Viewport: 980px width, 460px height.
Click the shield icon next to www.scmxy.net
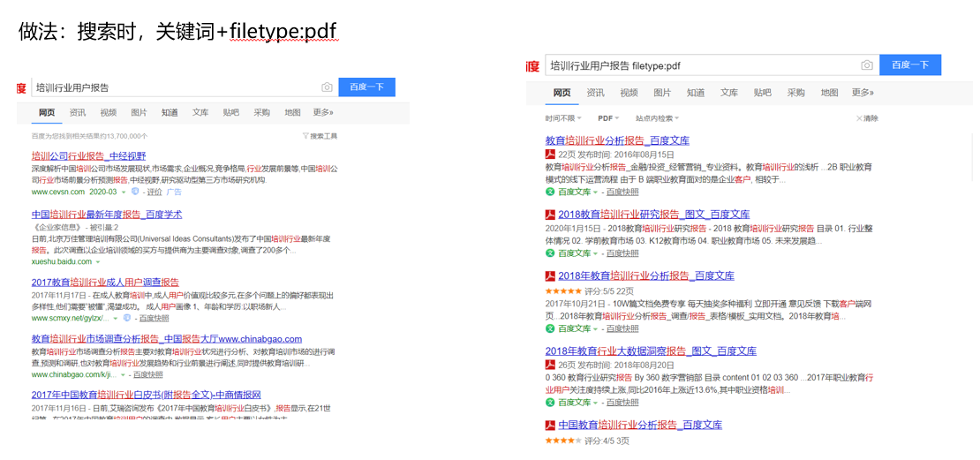click(127, 318)
